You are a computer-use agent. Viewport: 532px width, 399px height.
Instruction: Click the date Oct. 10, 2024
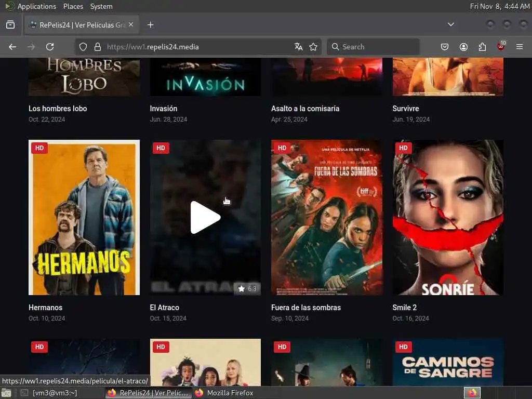[x=47, y=318]
